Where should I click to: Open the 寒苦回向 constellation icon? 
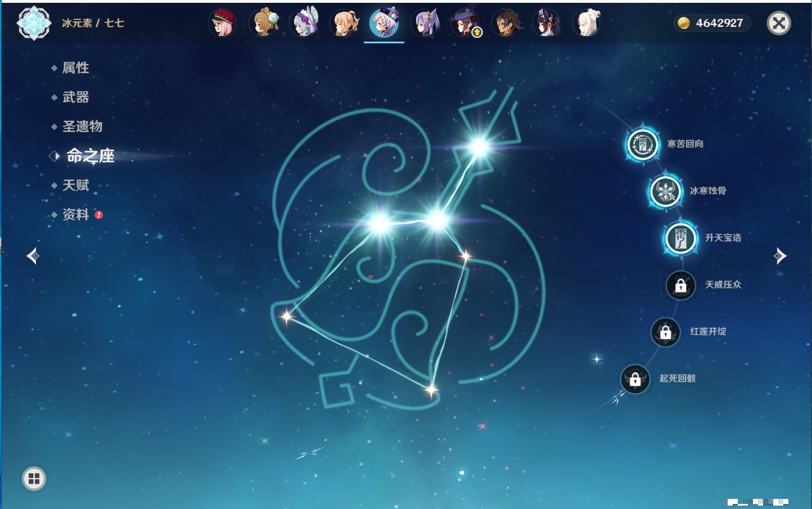[643, 145]
